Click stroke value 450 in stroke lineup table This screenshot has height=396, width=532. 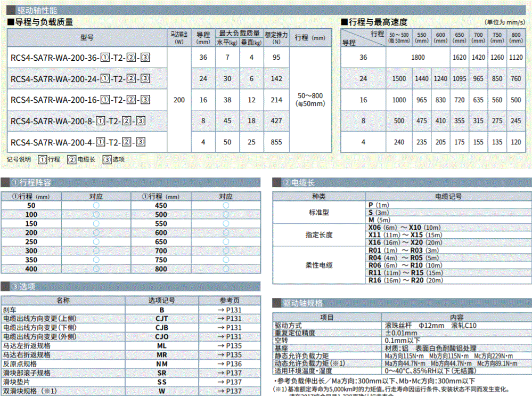coord(161,206)
